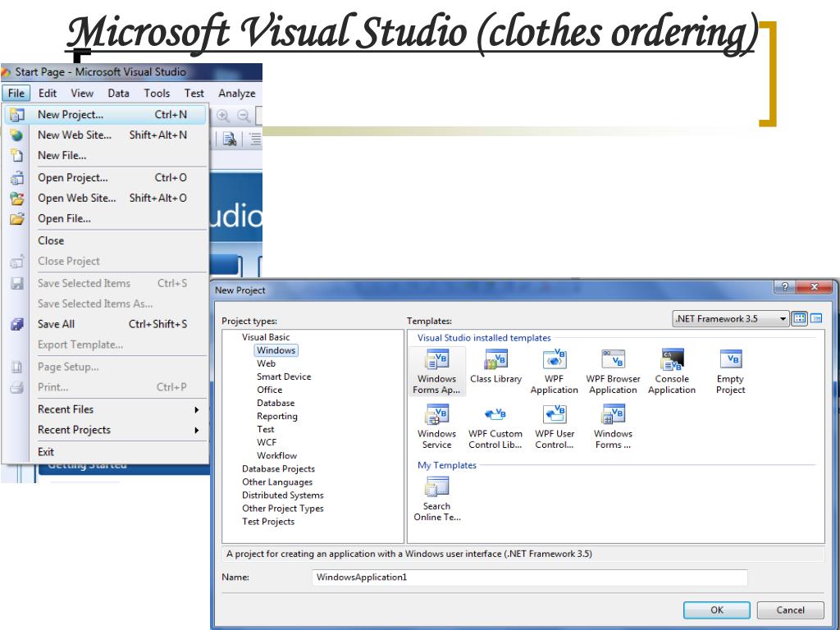Choose Exit from the File menu
The image size is (840, 630).
point(105,452)
